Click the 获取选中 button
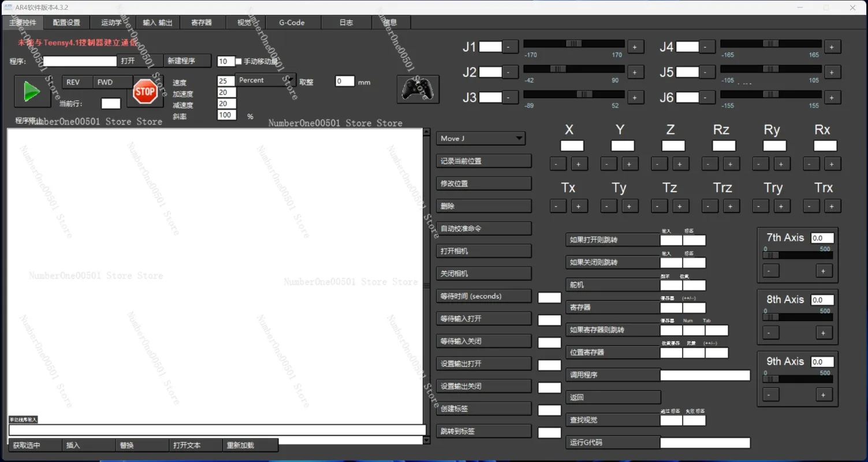 click(35, 445)
